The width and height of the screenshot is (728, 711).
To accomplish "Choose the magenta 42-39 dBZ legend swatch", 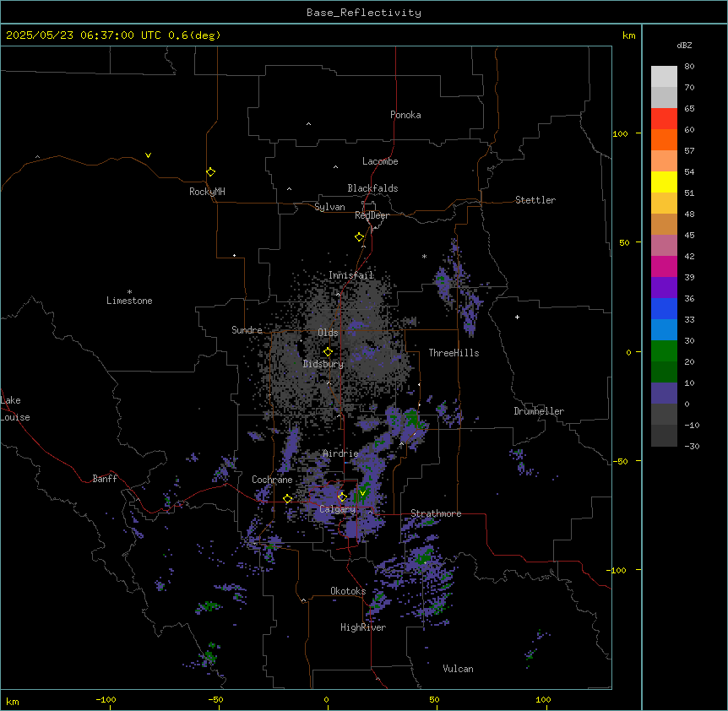I will click(x=664, y=266).
